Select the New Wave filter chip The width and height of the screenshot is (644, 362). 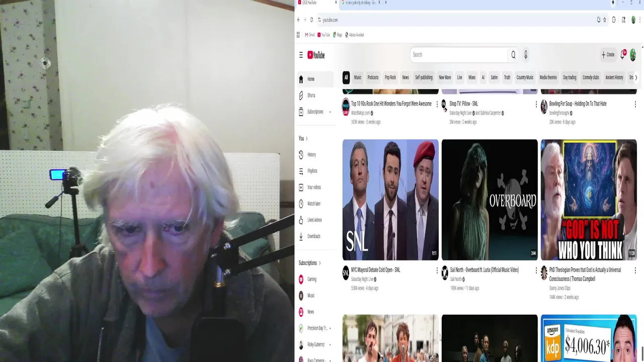point(445,77)
